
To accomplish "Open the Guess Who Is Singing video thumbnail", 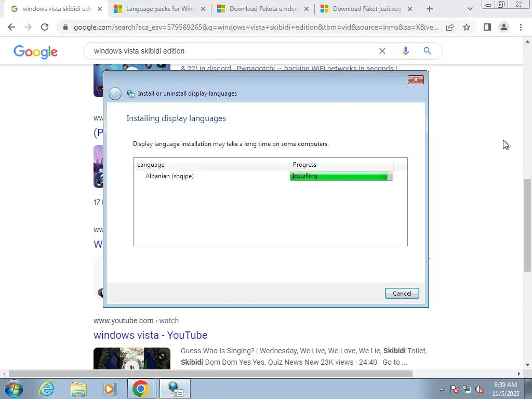I will pyautogui.click(x=132, y=358).
